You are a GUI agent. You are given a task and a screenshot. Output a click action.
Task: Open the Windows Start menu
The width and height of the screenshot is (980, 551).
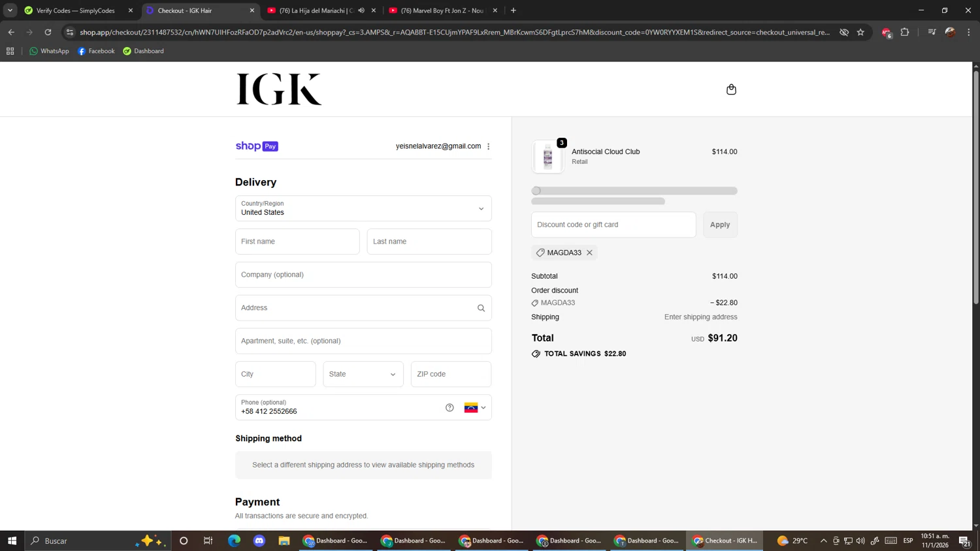click(12, 541)
